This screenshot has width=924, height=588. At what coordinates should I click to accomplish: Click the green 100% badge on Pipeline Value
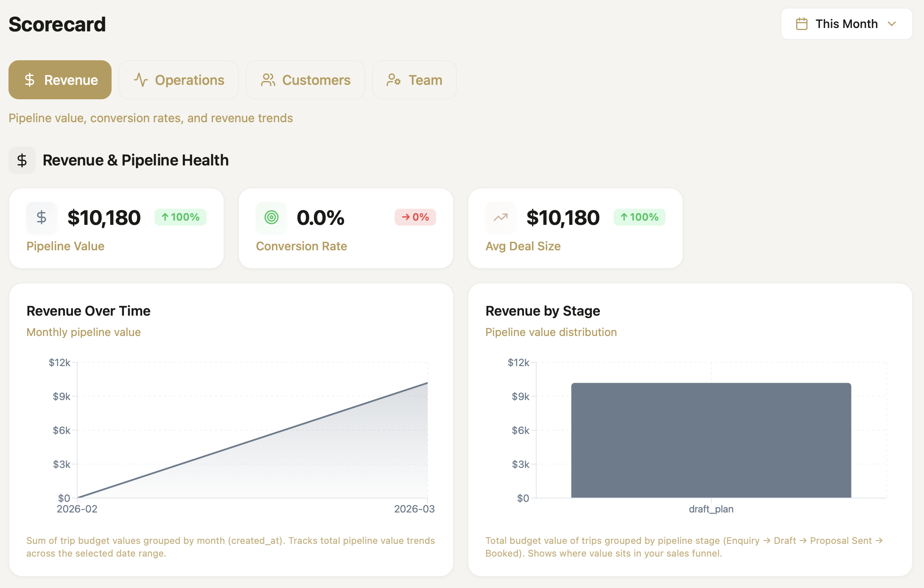[180, 217]
